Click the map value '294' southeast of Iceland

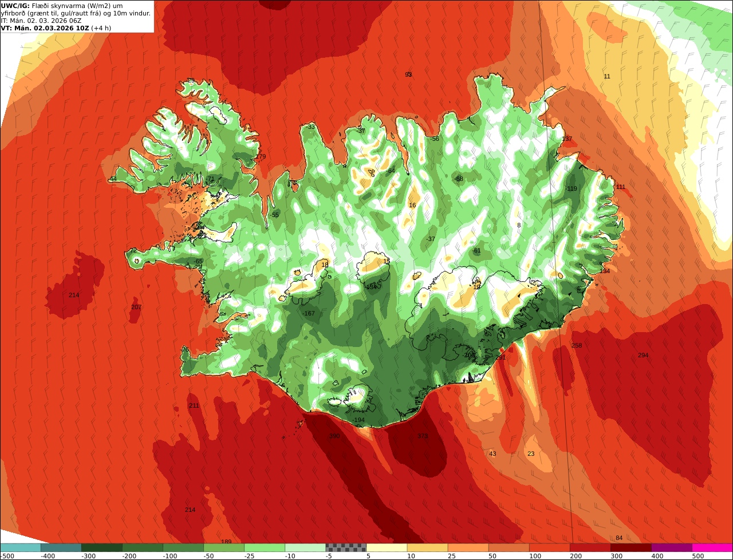pos(643,356)
